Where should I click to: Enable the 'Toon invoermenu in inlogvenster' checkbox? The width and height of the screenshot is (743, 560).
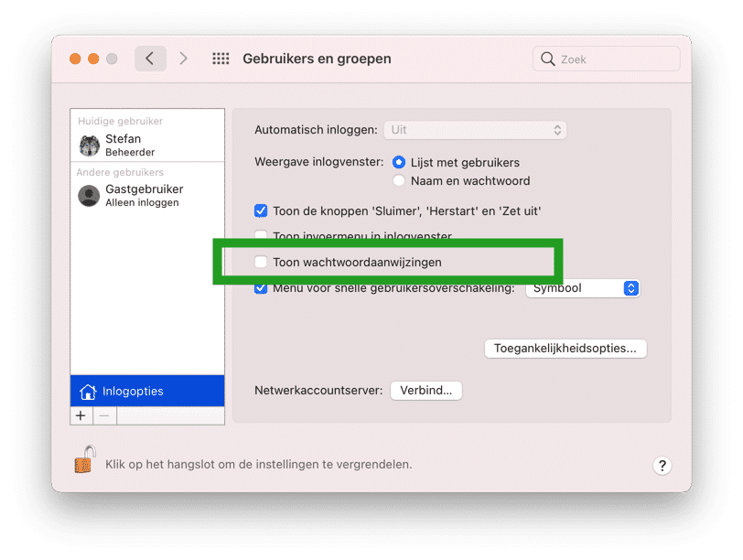[261, 234]
